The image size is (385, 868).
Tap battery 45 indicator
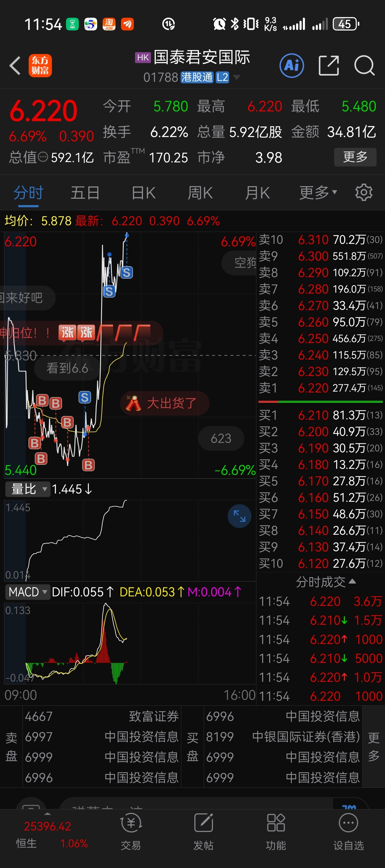tap(346, 24)
